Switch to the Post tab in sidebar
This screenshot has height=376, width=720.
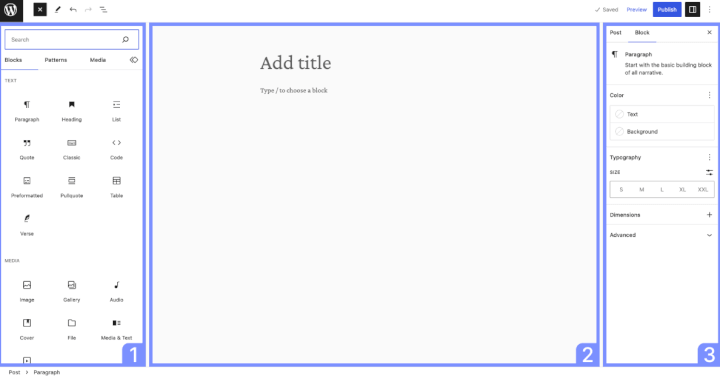[615, 33]
